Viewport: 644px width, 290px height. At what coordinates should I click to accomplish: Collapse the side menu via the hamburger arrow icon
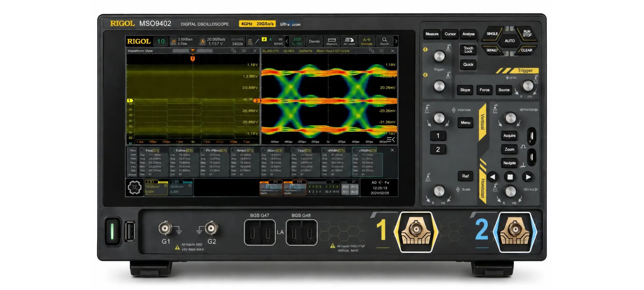[391, 139]
